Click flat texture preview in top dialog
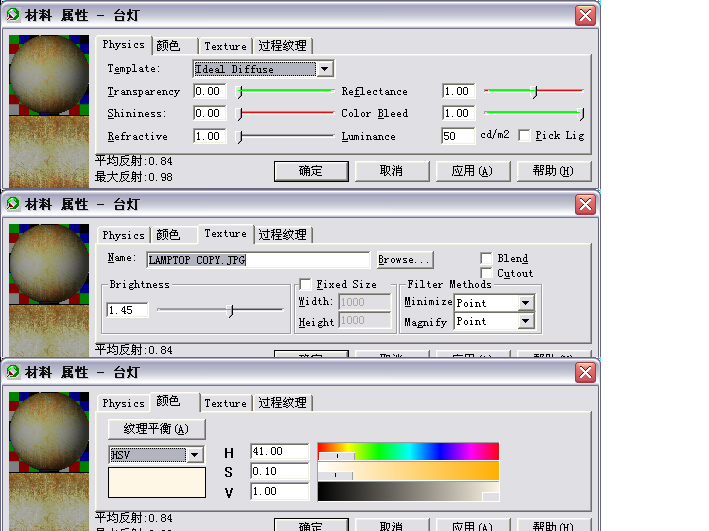This screenshot has height=531, width=709. point(49,152)
